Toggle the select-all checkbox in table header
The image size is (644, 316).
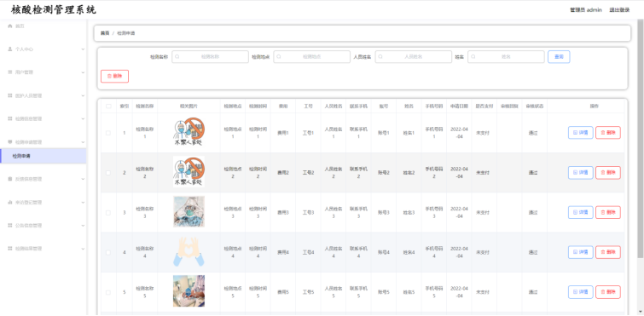point(108,106)
